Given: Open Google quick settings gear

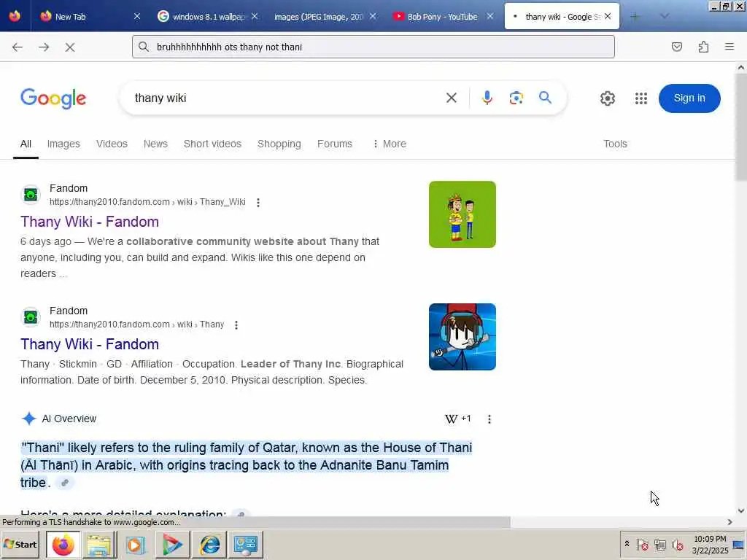Looking at the screenshot, I should [x=608, y=98].
